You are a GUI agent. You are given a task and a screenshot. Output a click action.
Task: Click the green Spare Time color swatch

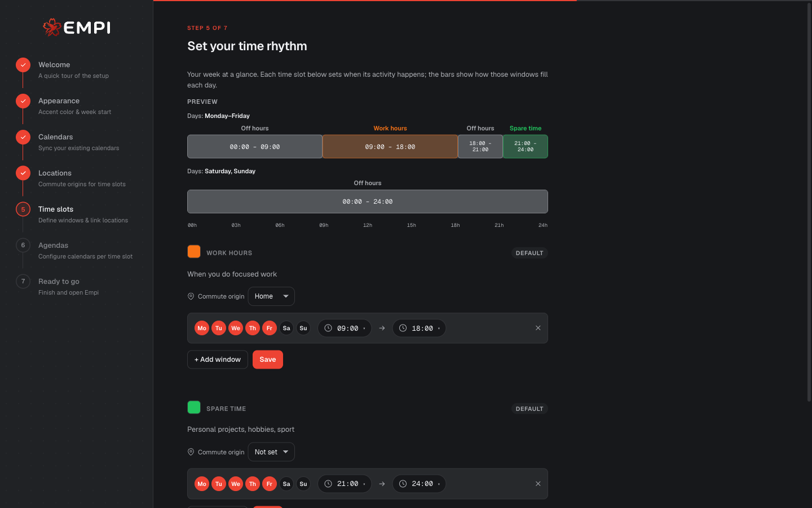click(194, 407)
